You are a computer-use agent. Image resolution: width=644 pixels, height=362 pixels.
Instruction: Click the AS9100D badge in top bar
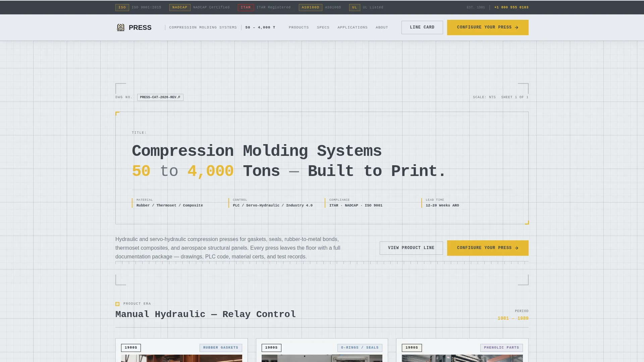pos(310,7)
